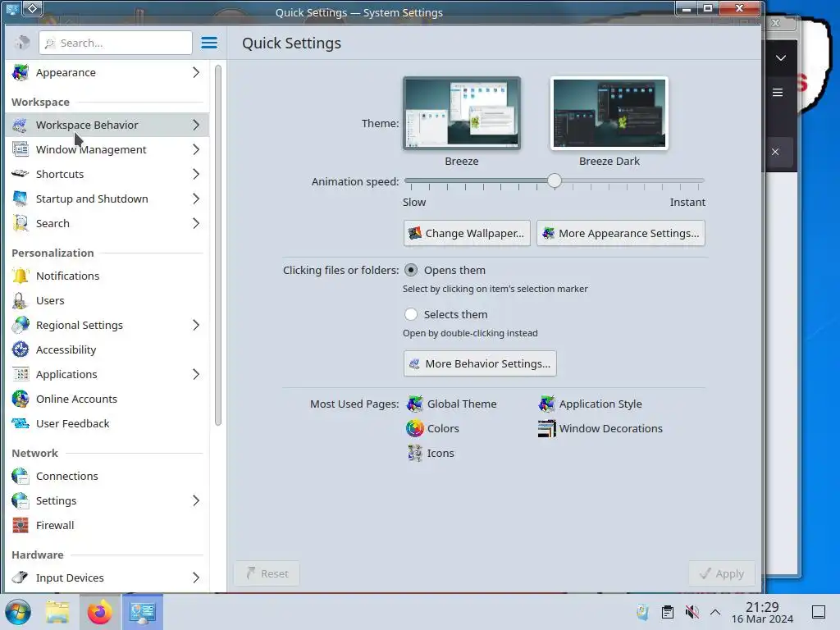Click the Users icon
840x630 pixels.
pyautogui.click(x=21, y=300)
